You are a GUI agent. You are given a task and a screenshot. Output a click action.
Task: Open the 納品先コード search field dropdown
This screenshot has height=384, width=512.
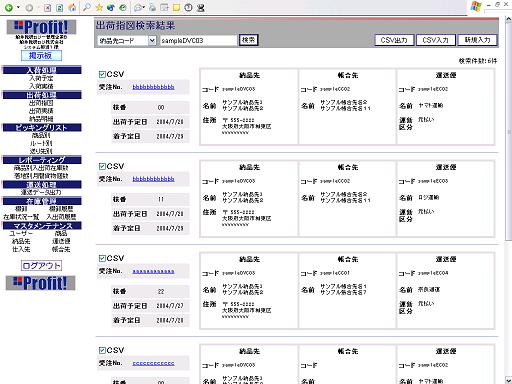[x=152, y=41]
